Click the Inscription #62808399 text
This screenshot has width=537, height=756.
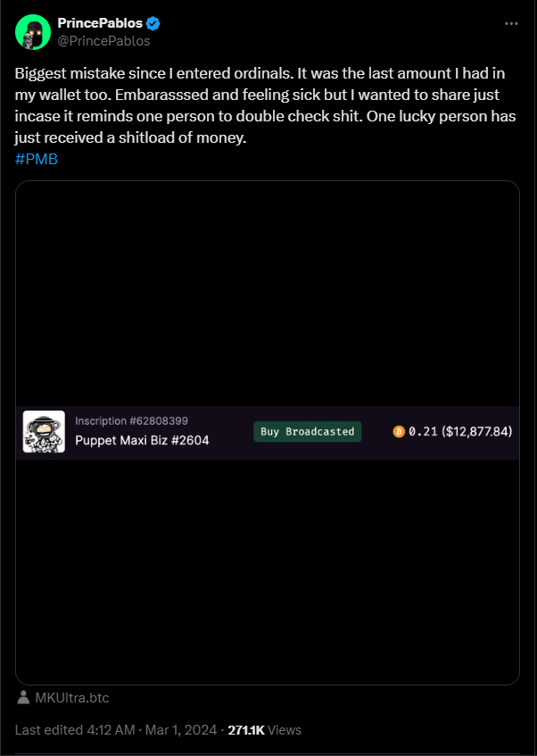coord(132,421)
